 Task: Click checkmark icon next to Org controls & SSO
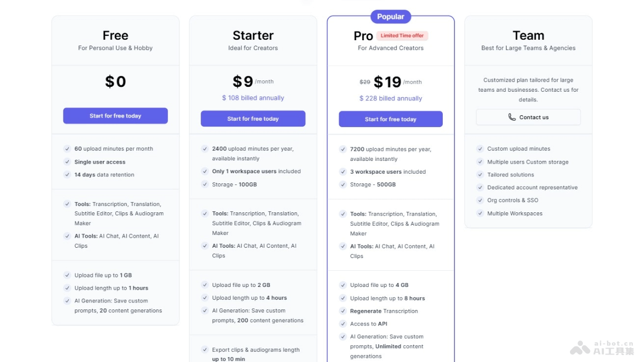tap(480, 200)
